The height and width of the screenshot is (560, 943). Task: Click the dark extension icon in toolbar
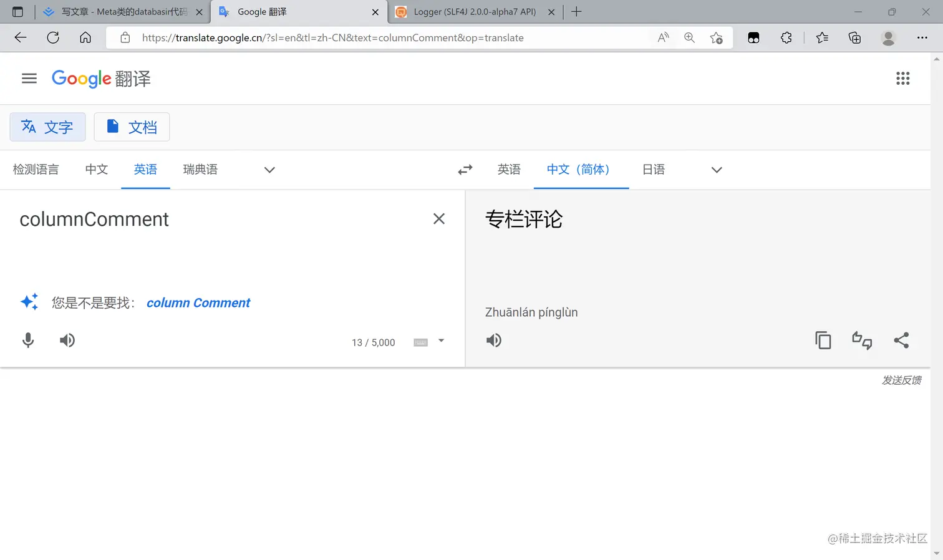click(x=753, y=38)
